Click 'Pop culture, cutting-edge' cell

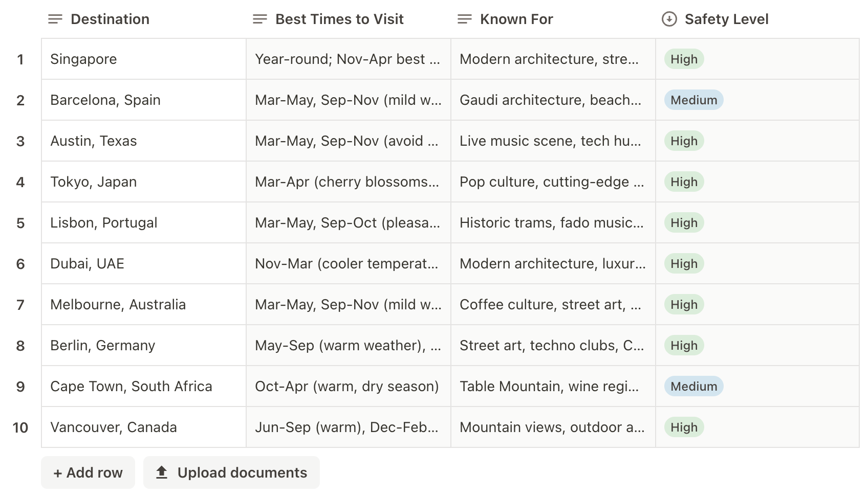click(x=553, y=182)
